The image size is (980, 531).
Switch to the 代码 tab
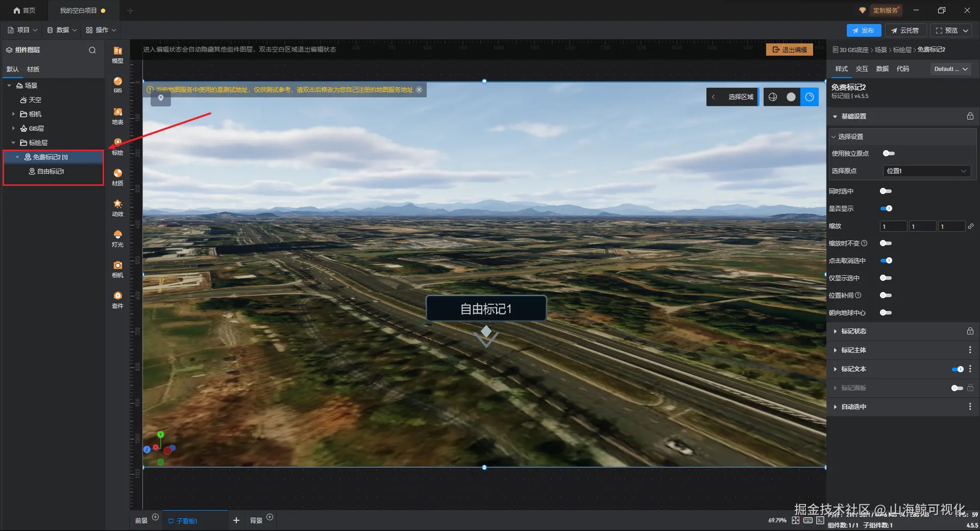click(903, 69)
